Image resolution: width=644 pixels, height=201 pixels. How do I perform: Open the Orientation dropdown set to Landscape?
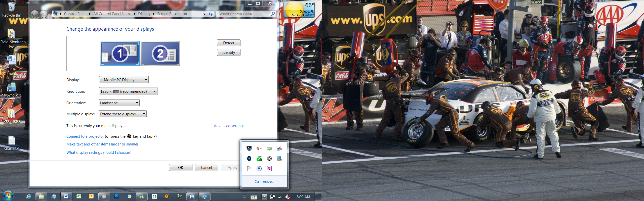click(x=119, y=103)
